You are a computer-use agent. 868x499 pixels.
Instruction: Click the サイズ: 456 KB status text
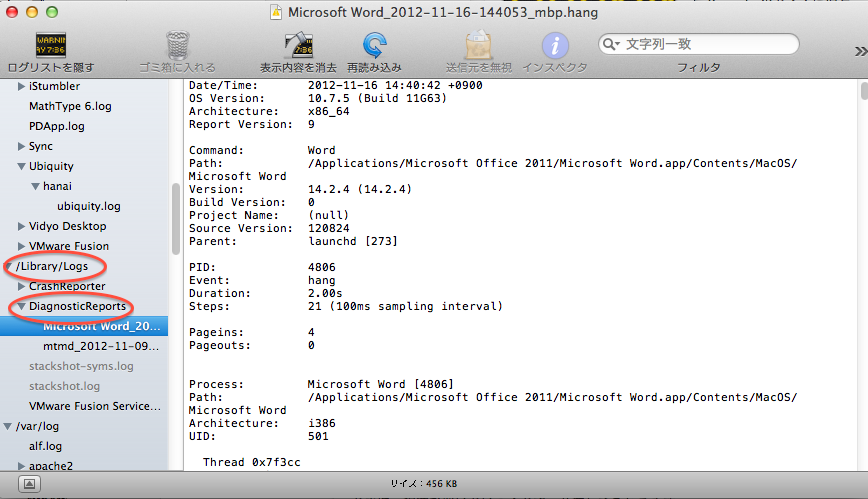click(x=424, y=483)
